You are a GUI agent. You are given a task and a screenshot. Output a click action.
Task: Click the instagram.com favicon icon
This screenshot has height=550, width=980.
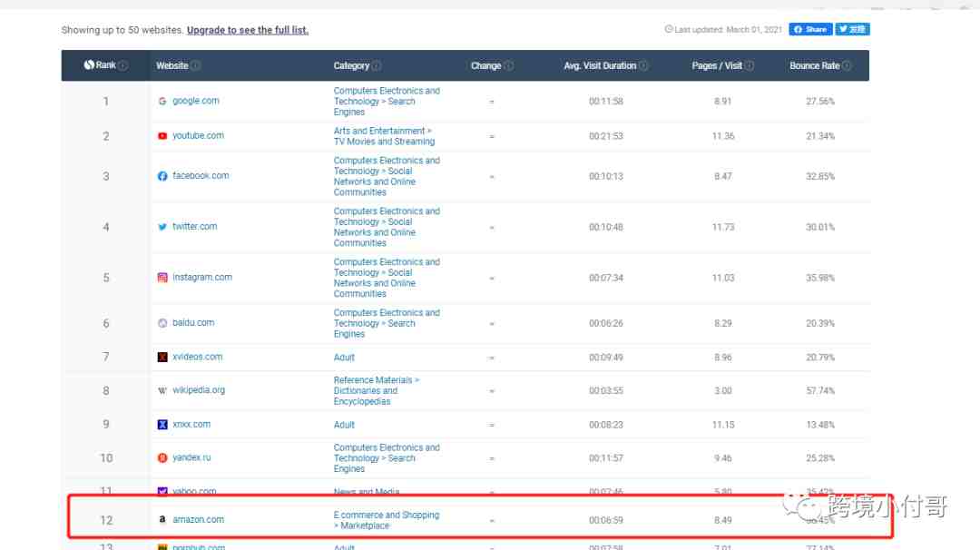(x=162, y=278)
